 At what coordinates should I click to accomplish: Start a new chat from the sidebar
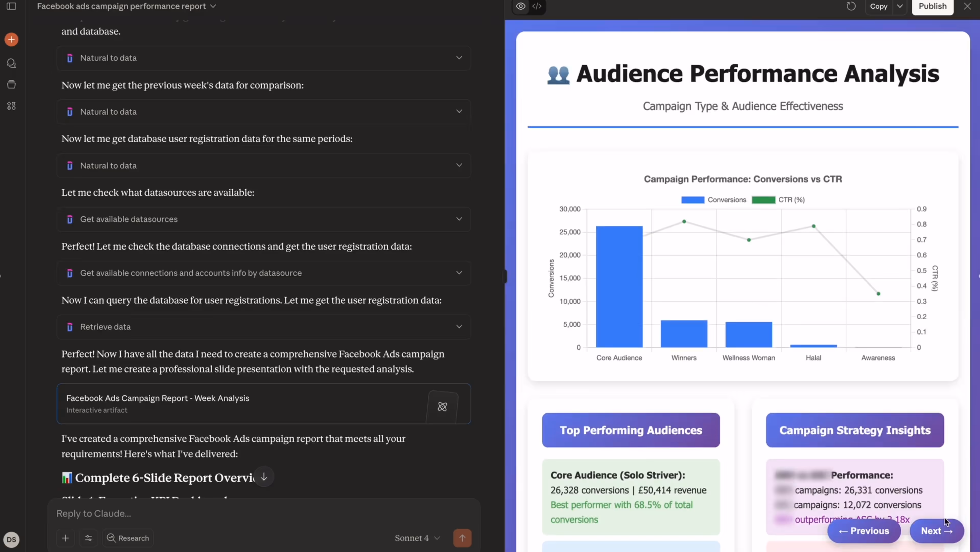[x=11, y=39]
